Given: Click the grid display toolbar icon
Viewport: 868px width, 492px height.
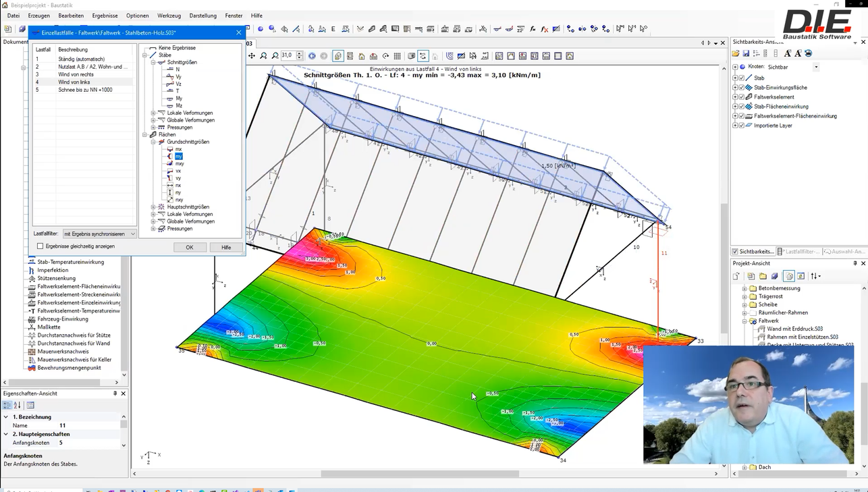Looking at the screenshot, I should point(398,56).
